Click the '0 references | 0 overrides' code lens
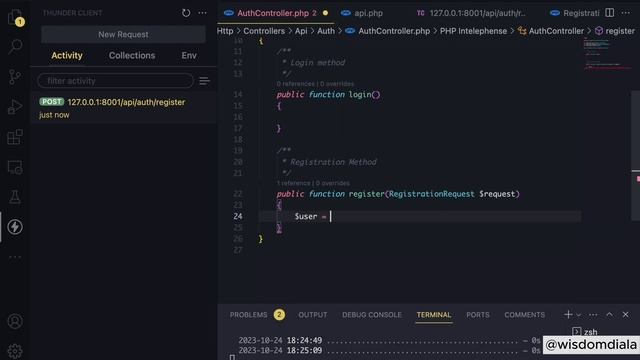The height and width of the screenshot is (360, 640). 315,84
